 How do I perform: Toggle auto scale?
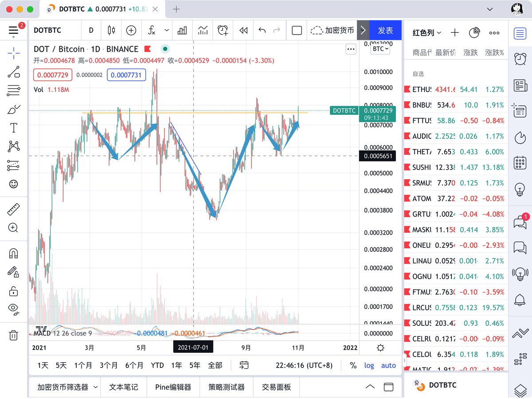pyautogui.click(x=388, y=365)
